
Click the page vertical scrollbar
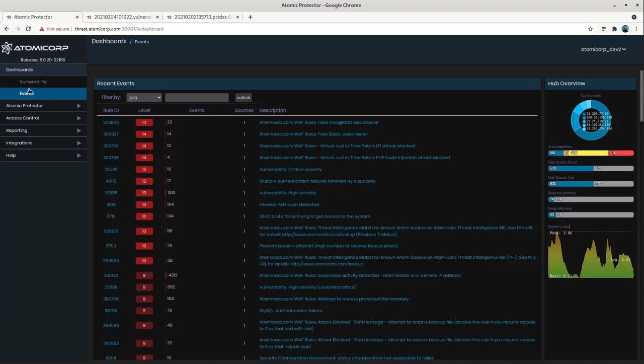coord(641,96)
